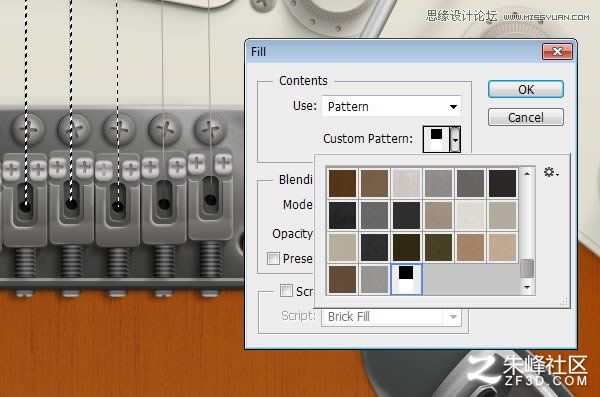Select dark charcoal swatch, second row third
This screenshot has width=600, height=397.
click(x=406, y=215)
